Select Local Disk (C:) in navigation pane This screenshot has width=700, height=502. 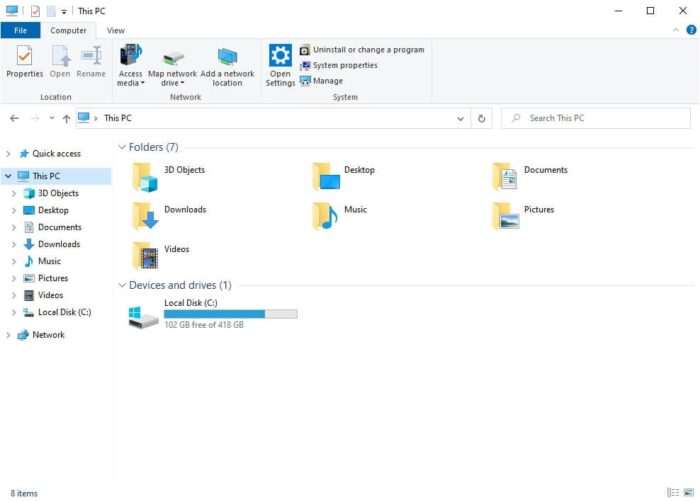(64, 312)
